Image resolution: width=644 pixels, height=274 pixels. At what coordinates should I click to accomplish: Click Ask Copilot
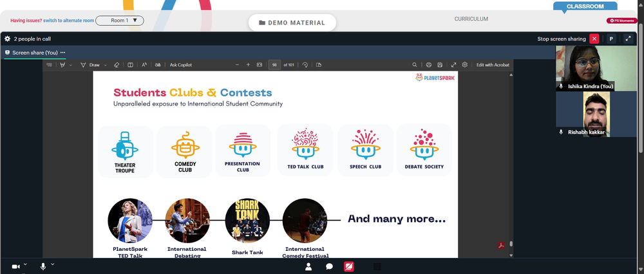pos(181,65)
